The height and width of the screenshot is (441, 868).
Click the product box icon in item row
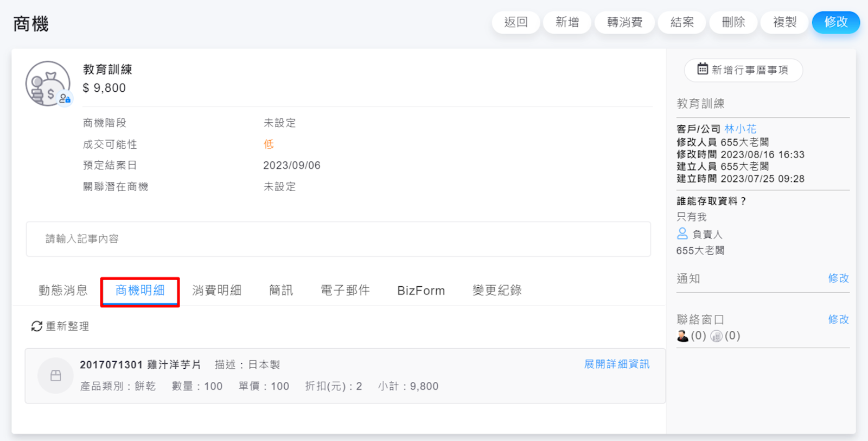click(55, 375)
